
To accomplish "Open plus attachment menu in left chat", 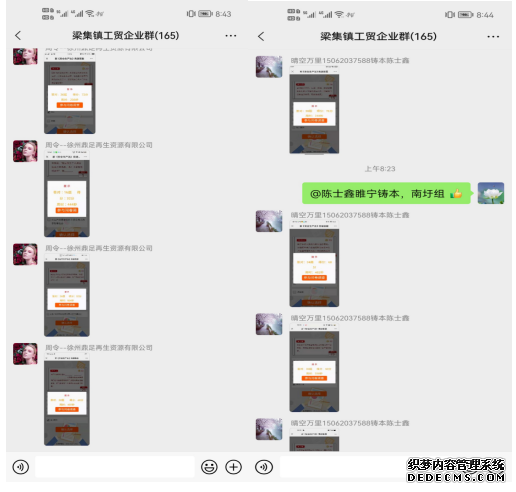I will click(233, 467).
